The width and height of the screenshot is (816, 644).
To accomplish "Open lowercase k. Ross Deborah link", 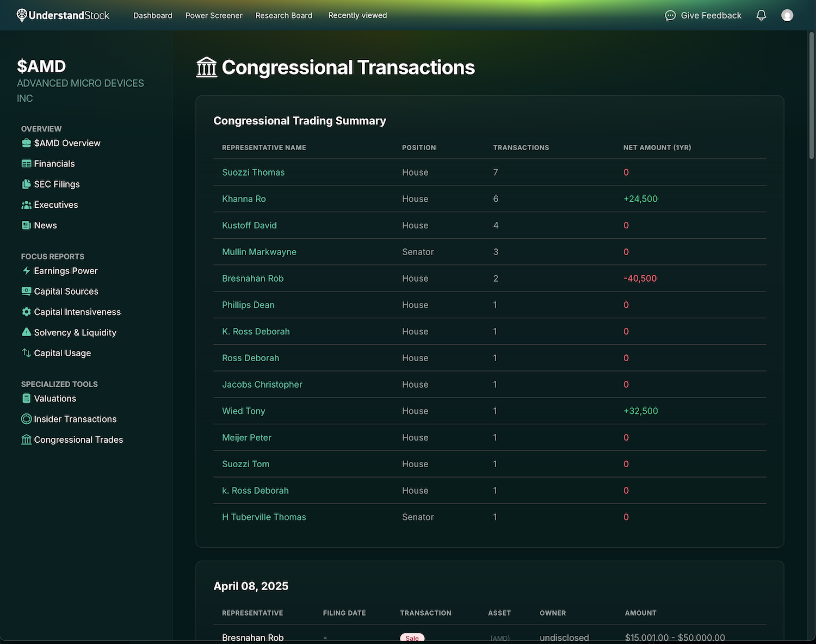I will tap(255, 491).
